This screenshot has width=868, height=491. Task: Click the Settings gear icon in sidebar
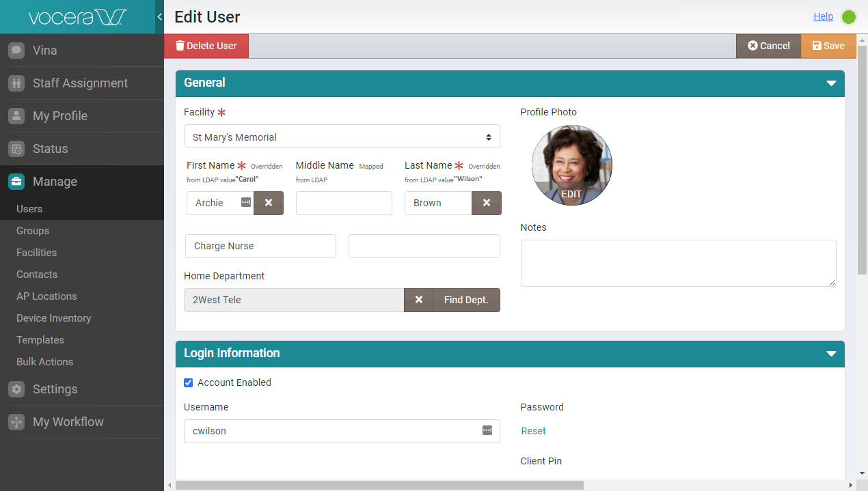(x=16, y=389)
